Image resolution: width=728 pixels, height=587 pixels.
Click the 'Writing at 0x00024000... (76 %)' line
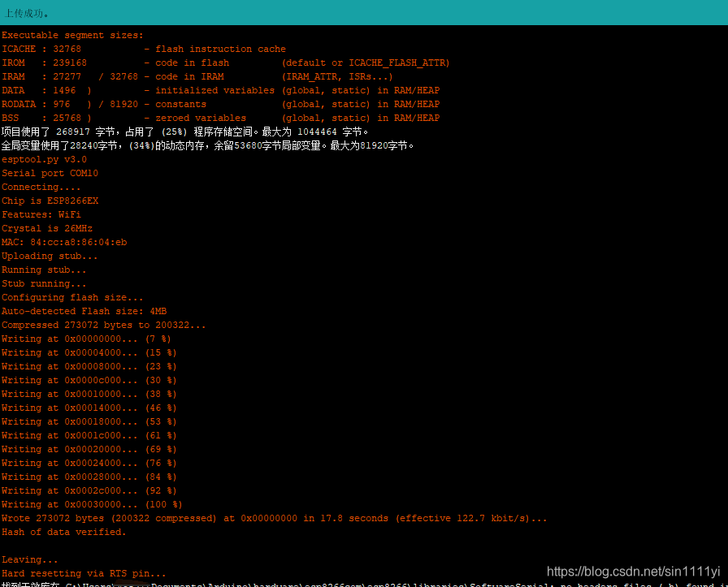(89, 464)
